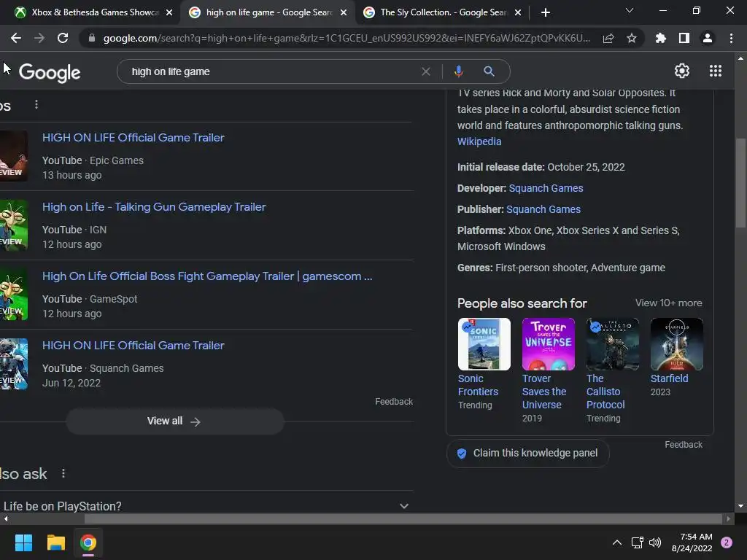This screenshot has width=747, height=560.
Task: Open The Callisto Protocol thumbnail
Action: pos(613,344)
